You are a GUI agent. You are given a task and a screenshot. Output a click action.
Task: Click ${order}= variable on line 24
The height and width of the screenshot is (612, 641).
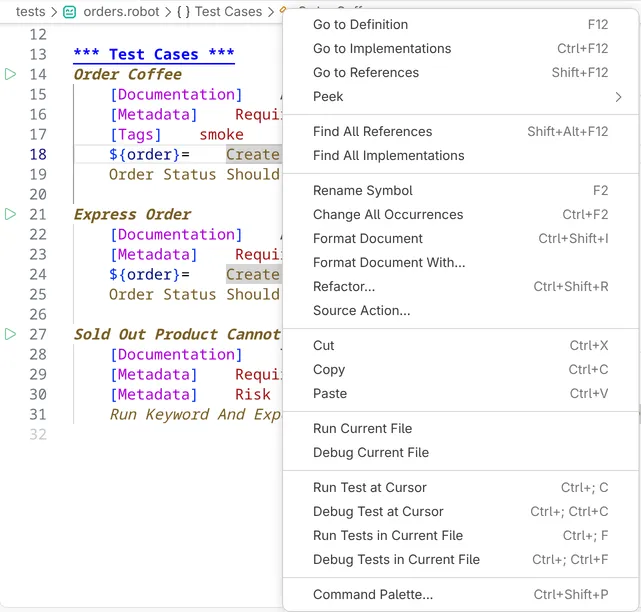coord(149,274)
